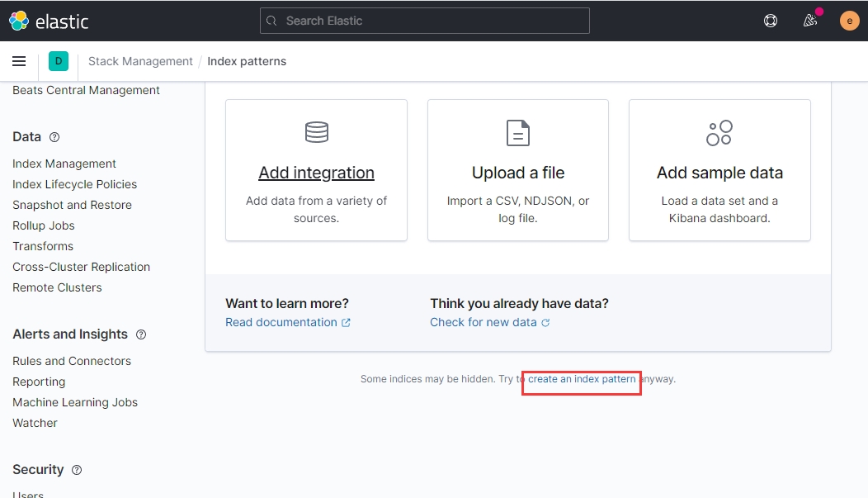Open the hamburger navigation menu

click(19, 61)
